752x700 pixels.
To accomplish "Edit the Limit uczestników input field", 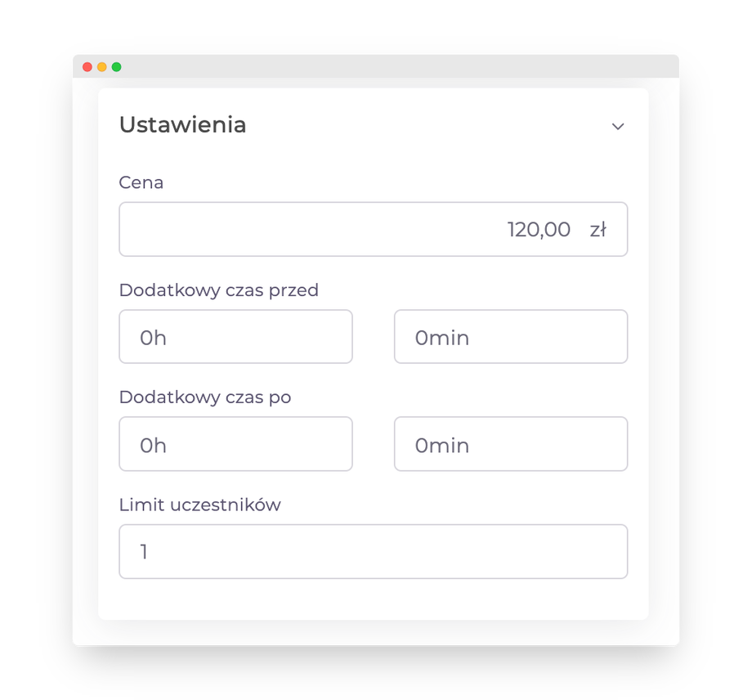I will (373, 552).
